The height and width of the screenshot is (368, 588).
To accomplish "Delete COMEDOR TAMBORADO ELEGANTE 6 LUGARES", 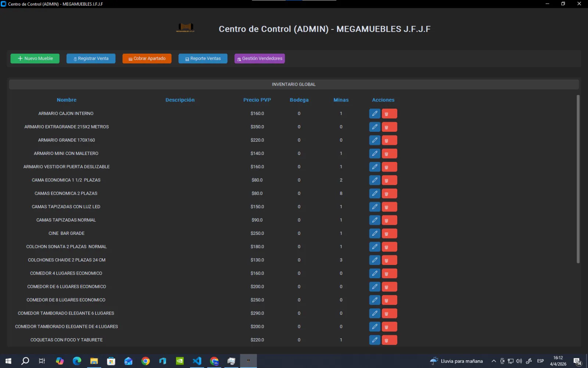I will point(390,313).
